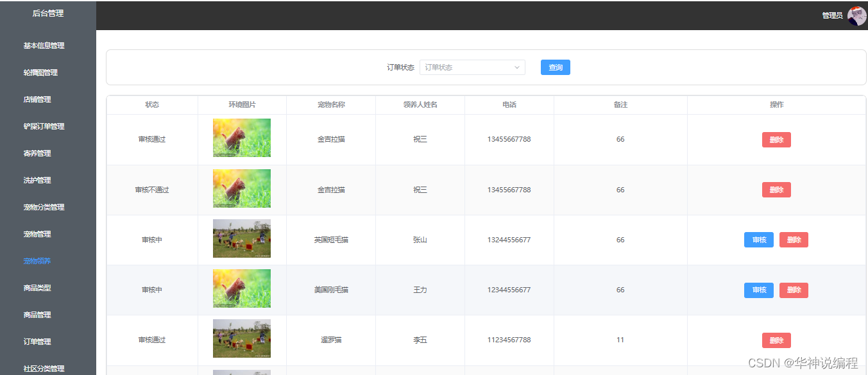Screen dimensions: 868x375
Task: Open the environment photo for 暹罗猫
Action: [x=242, y=338]
